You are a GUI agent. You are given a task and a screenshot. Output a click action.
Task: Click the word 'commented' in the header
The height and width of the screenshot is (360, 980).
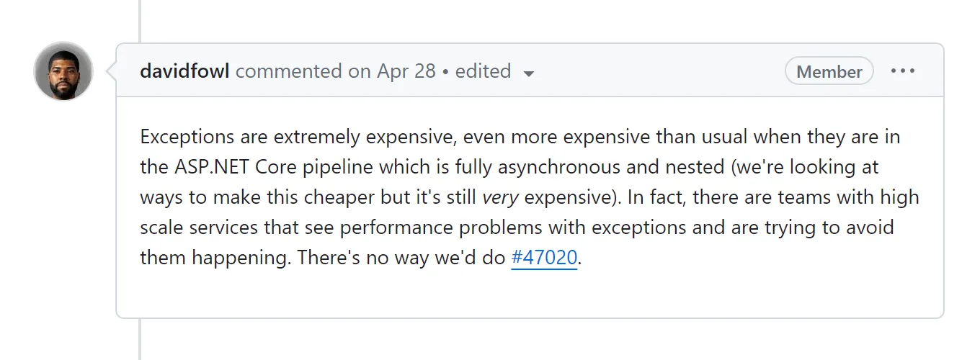click(x=288, y=71)
